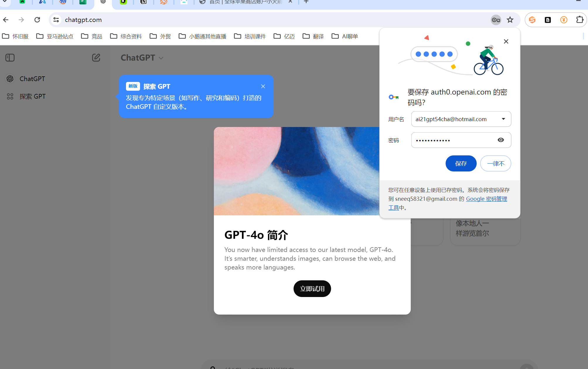Open the 综合资料 bookmark folder
This screenshot has height=369, width=588.
[x=126, y=36]
